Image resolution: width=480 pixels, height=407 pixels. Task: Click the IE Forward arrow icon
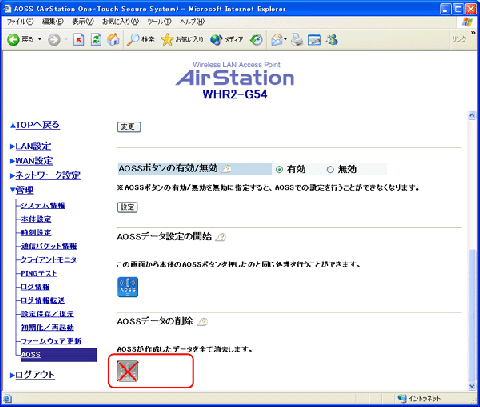click(54, 40)
